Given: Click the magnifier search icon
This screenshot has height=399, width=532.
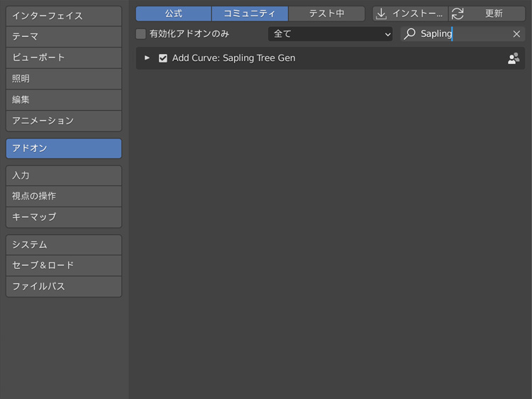Looking at the screenshot, I should [x=409, y=34].
